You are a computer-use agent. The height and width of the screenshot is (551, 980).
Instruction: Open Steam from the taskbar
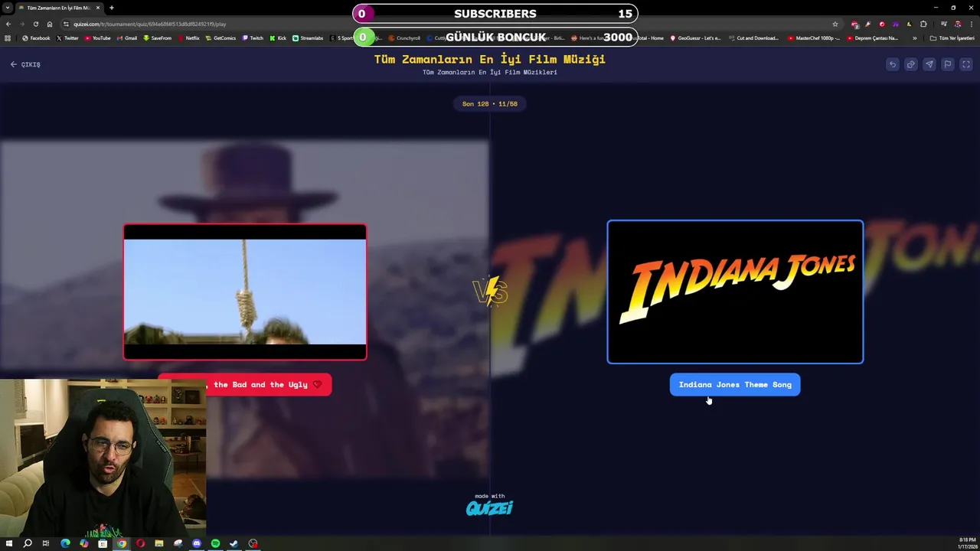click(234, 543)
